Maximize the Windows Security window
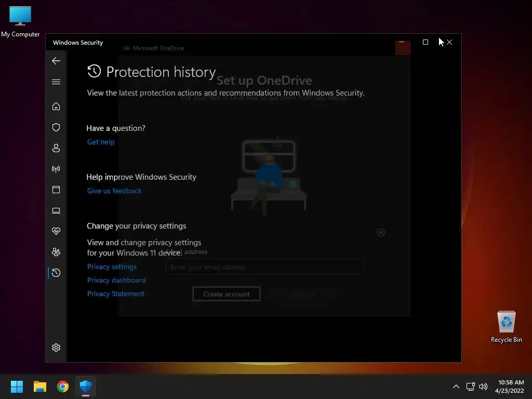The image size is (532, 399). click(x=425, y=42)
